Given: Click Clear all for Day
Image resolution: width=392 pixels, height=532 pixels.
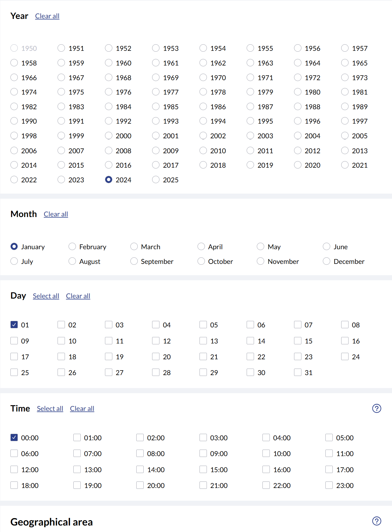Looking at the screenshot, I should pyautogui.click(x=78, y=296).
